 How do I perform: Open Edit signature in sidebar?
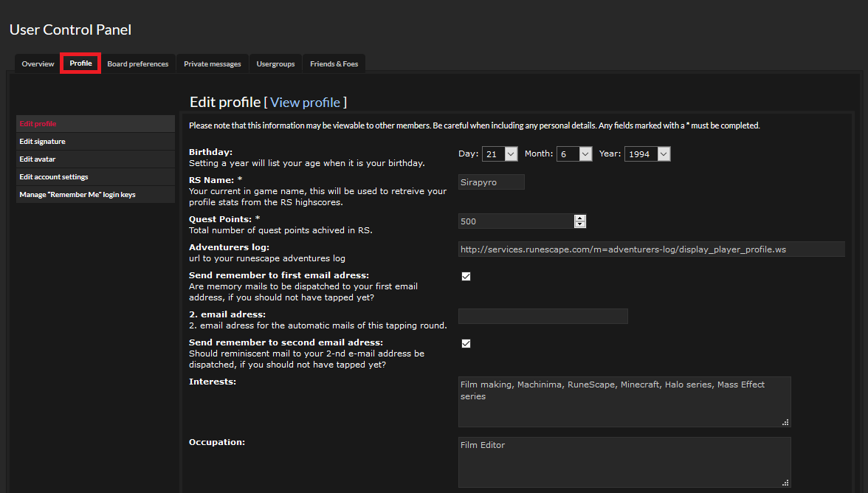coord(95,141)
